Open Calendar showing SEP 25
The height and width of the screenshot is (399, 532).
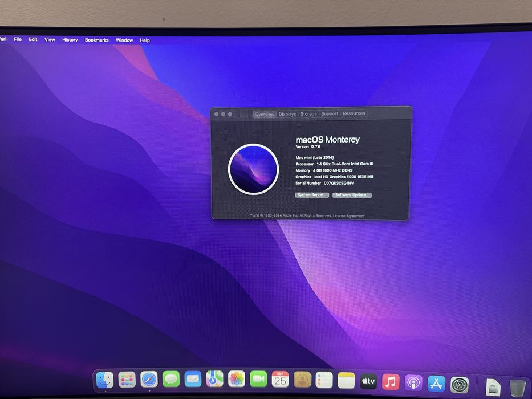pyautogui.click(x=280, y=379)
